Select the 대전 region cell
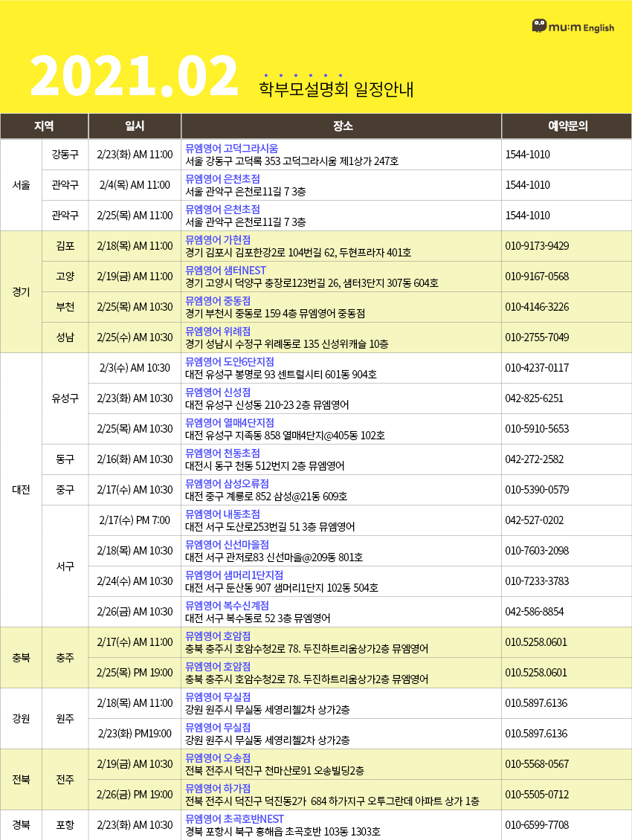This screenshot has height=840, width=632. 21,490
